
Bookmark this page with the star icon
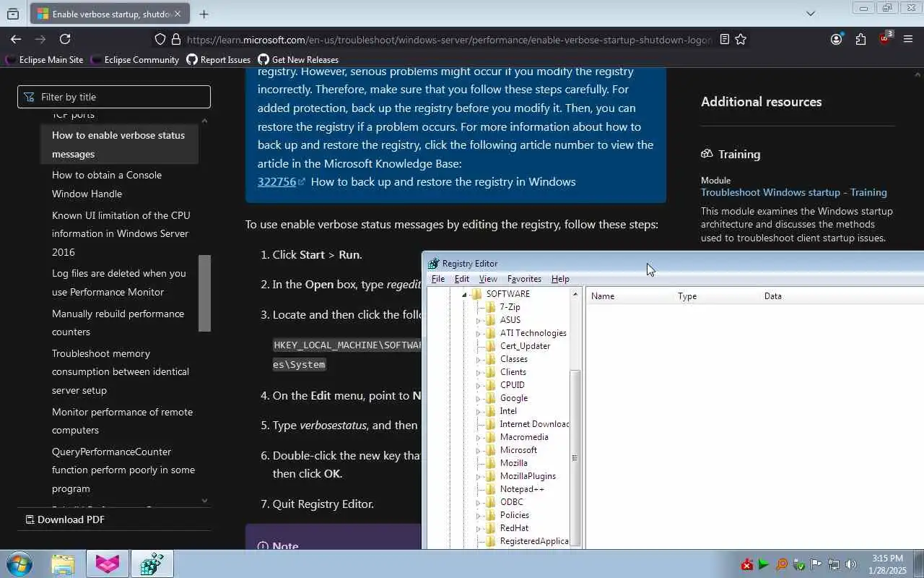pos(741,40)
